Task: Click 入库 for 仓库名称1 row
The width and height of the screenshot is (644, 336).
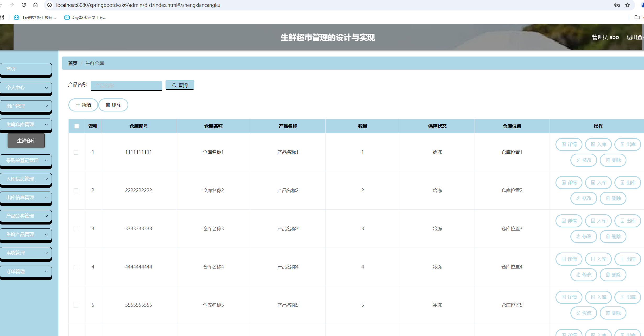Action: (598, 144)
